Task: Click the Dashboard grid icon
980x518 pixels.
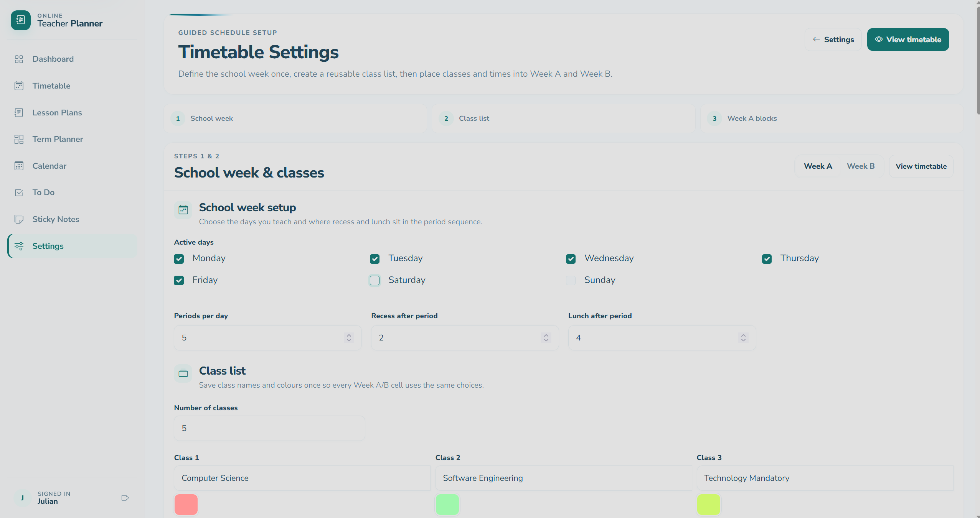Action: [x=19, y=59]
